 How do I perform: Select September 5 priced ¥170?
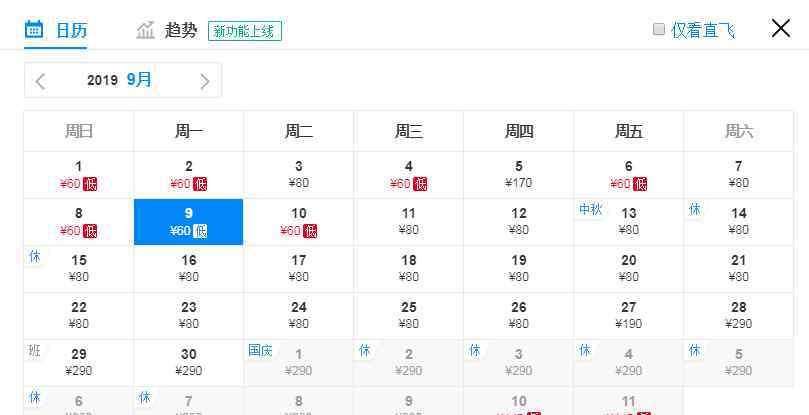click(519, 174)
